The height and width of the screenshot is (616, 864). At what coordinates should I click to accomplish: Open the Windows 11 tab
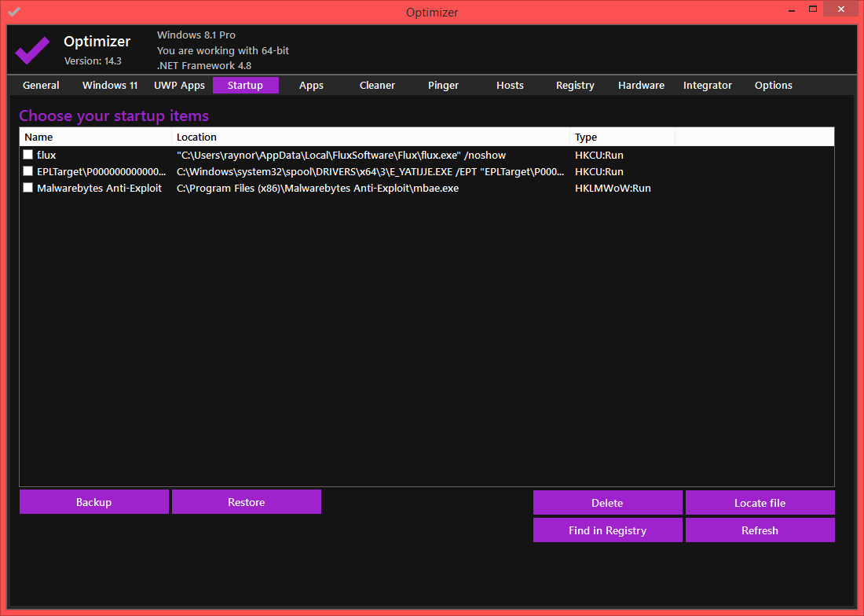click(110, 85)
